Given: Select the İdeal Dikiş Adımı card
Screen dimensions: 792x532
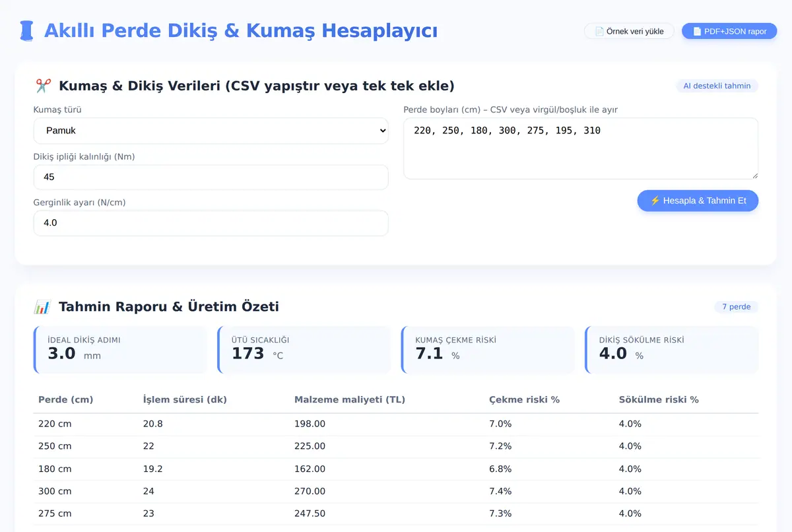Looking at the screenshot, I should coord(120,350).
